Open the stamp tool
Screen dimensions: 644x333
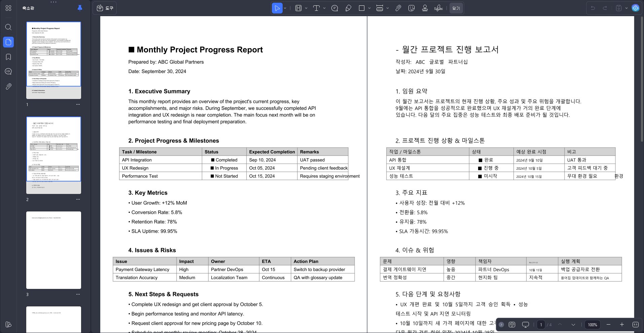click(425, 8)
